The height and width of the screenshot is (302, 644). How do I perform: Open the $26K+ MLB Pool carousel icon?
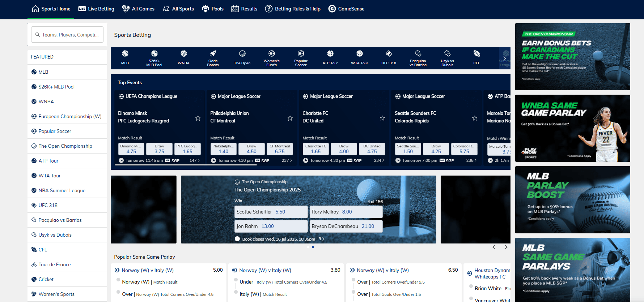154,53
